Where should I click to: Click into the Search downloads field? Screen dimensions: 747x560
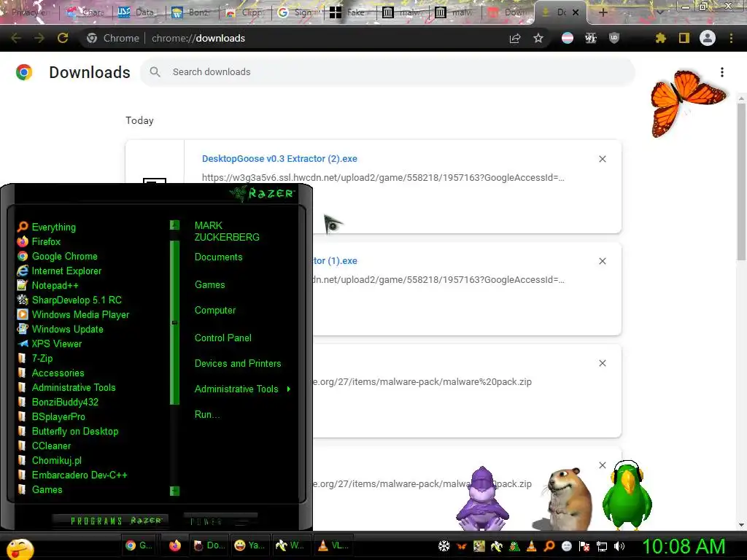point(387,72)
